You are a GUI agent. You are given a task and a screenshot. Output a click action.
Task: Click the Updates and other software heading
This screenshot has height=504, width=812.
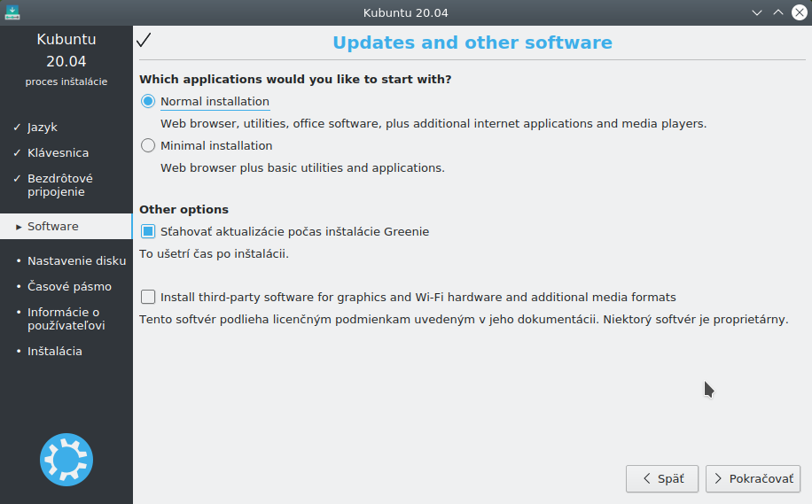472,43
